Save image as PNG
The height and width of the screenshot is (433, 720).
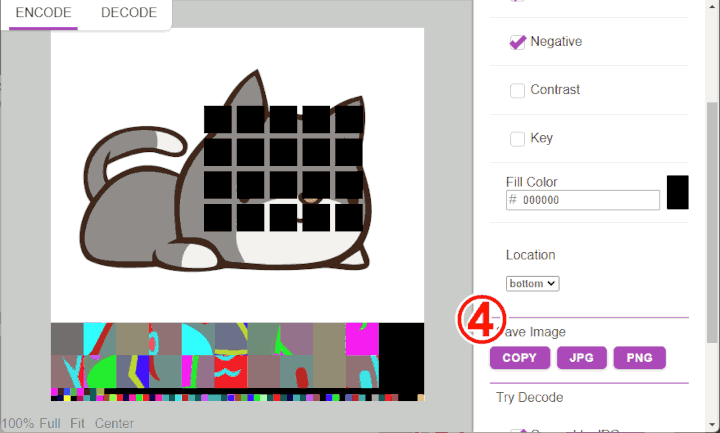[x=639, y=358]
